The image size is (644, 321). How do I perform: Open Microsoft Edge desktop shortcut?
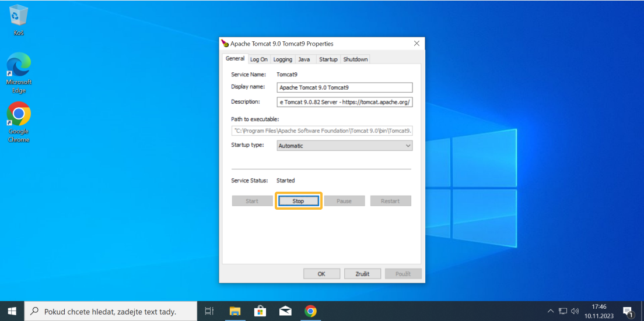(x=19, y=73)
